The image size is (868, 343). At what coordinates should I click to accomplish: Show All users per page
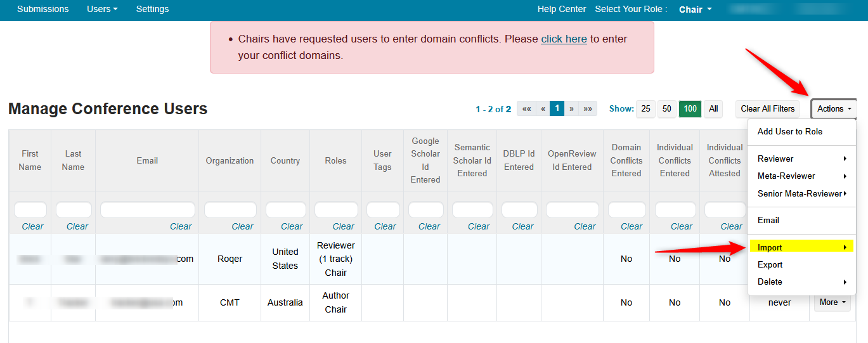713,109
